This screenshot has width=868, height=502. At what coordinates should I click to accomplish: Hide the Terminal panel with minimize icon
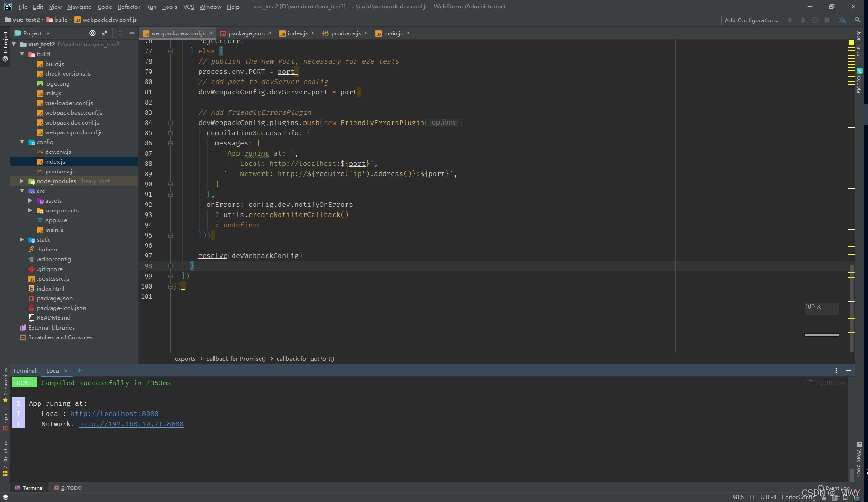[x=848, y=370]
